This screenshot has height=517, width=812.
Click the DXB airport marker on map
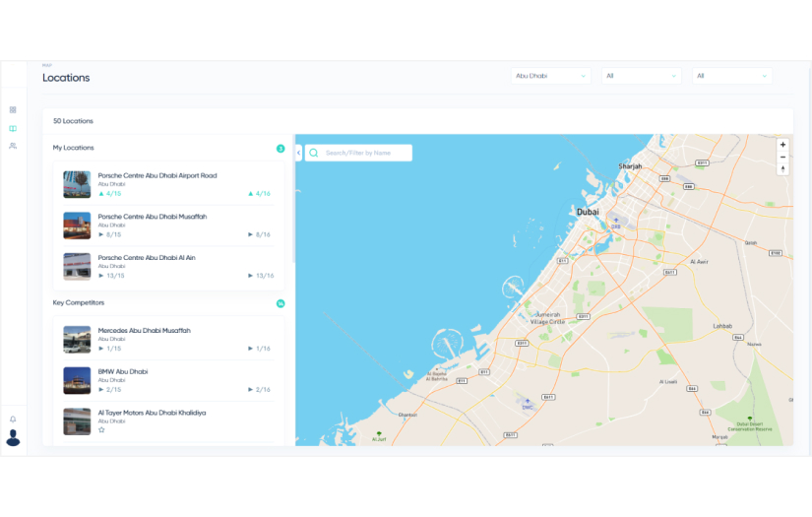coord(616,224)
